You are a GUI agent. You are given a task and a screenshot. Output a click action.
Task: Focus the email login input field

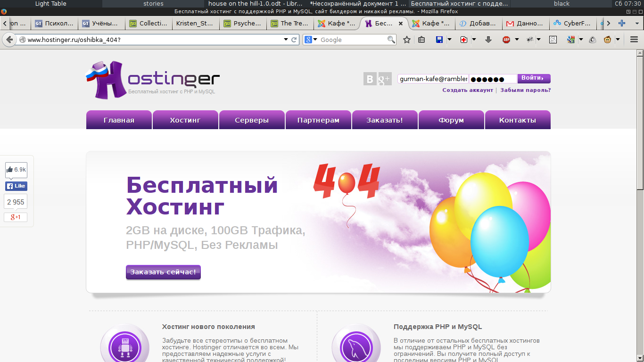tap(433, 79)
